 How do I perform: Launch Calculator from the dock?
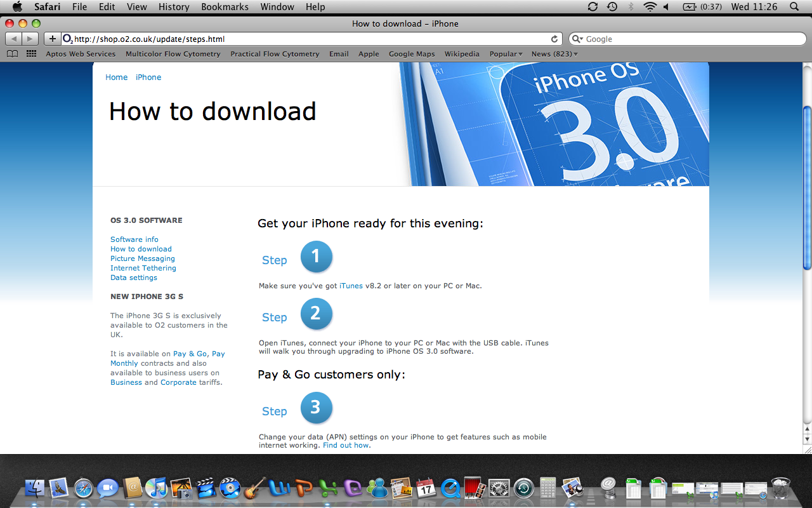(548, 488)
